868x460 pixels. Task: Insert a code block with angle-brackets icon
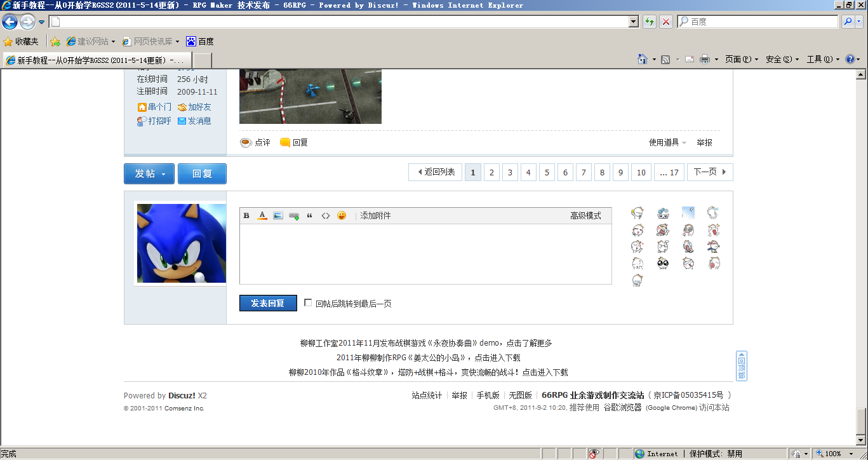click(326, 216)
